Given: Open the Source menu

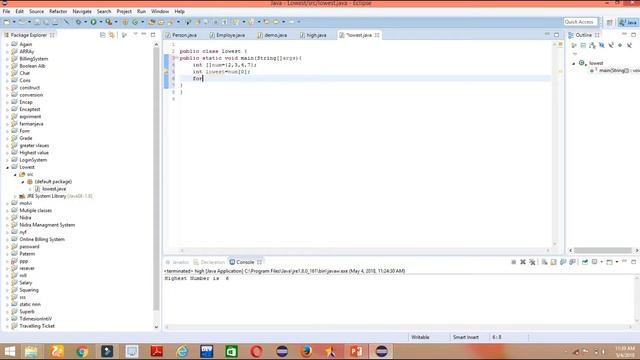Looking at the screenshot, I should [36, 11].
